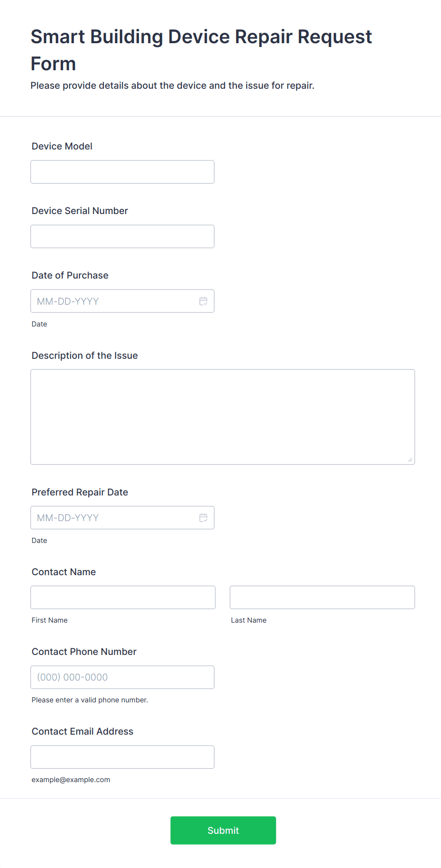Screen dimensions: 441x868
Task: Click the Contact Phone Number field
Action: 122,677
